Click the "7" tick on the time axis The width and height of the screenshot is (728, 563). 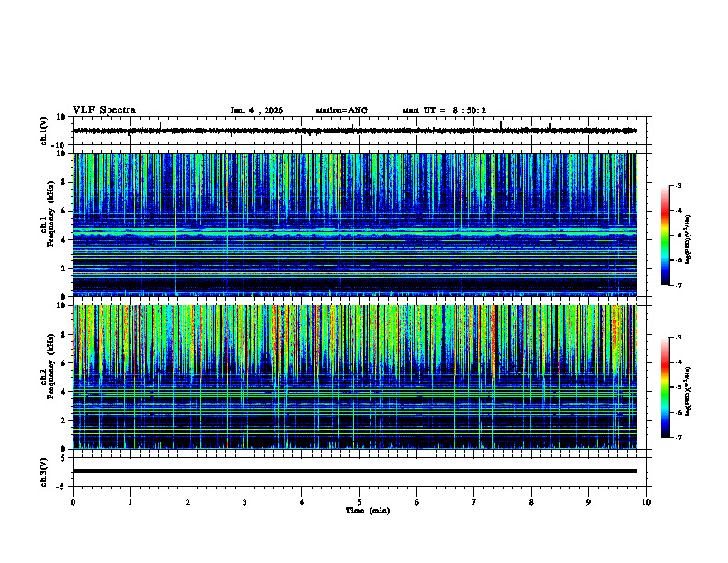(474, 502)
